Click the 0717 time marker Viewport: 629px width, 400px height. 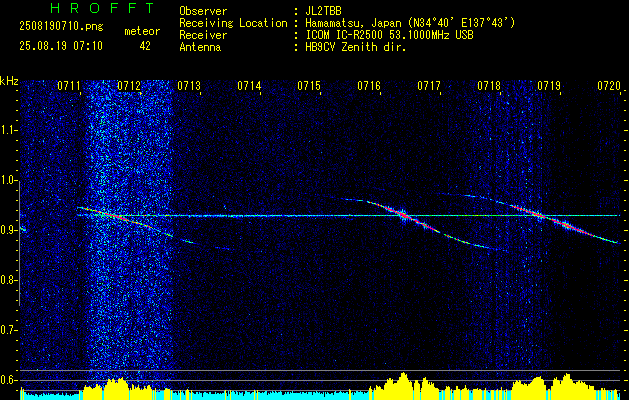[x=429, y=86]
